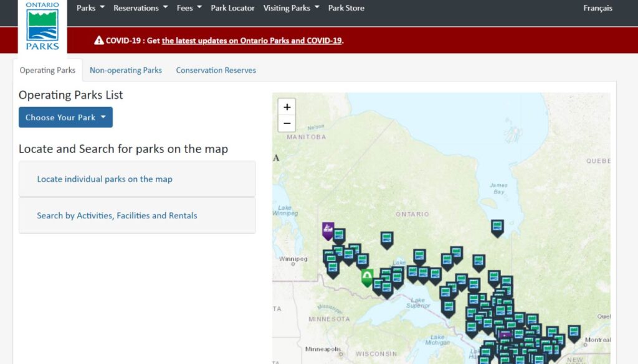Viewport: 638px width, 364px height.
Task: Open Park Locator from the navigation bar
Action: tap(232, 8)
